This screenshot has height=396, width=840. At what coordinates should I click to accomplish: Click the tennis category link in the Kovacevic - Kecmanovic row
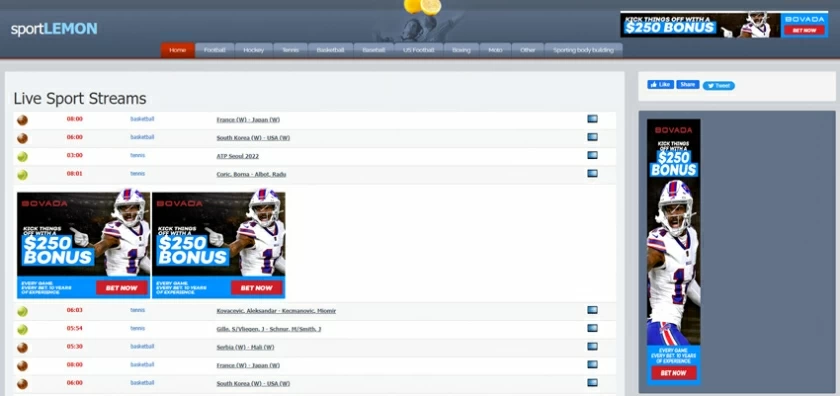pos(138,310)
